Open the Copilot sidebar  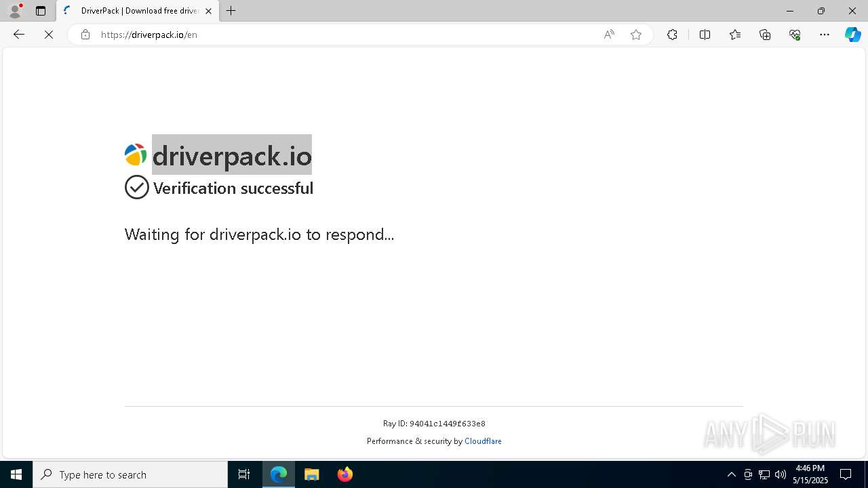pyautogui.click(x=852, y=35)
